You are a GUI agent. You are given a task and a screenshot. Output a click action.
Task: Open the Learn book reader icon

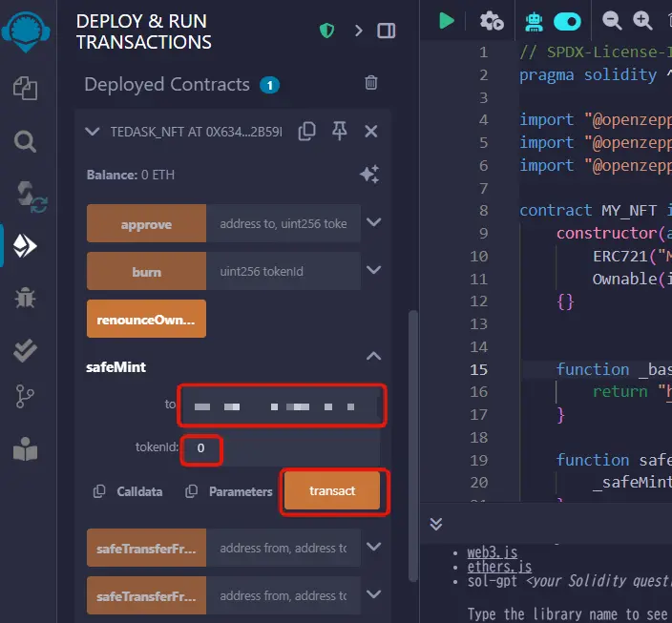point(25,449)
